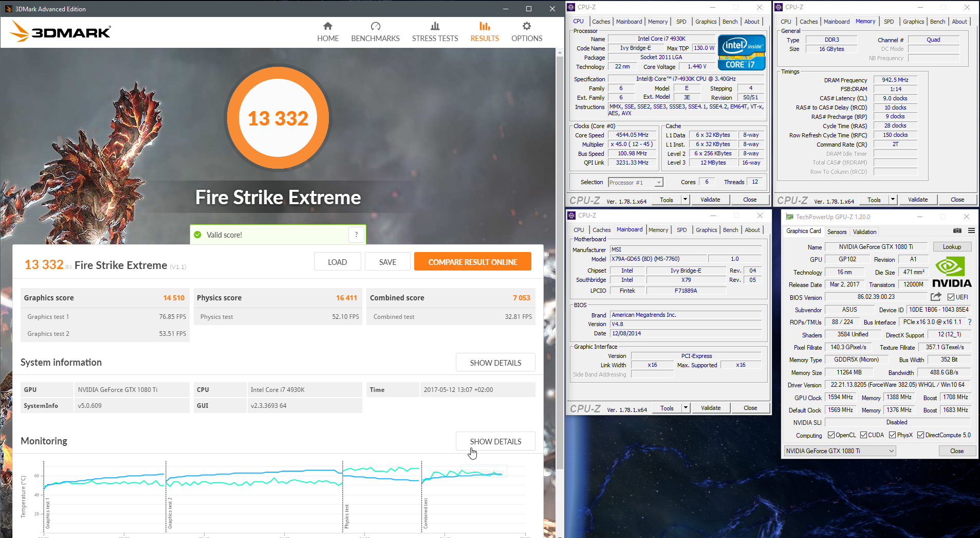Open the STRESS TESTS bar chart icon
980x538 pixels.
pos(435,26)
